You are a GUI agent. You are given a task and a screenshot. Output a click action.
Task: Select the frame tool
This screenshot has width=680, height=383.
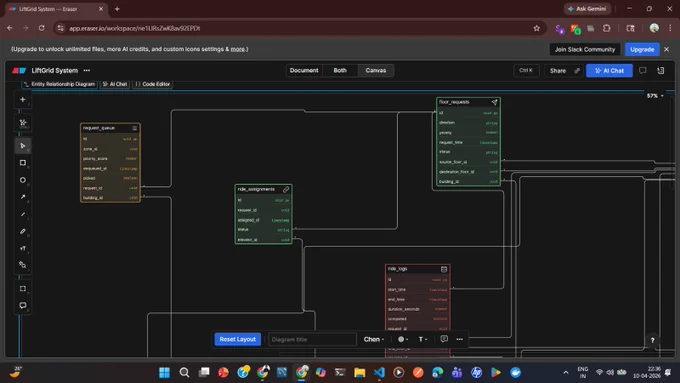[23, 288]
